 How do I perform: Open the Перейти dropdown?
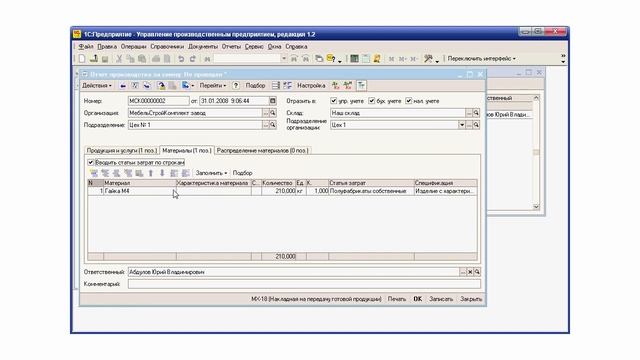point(213,86)
